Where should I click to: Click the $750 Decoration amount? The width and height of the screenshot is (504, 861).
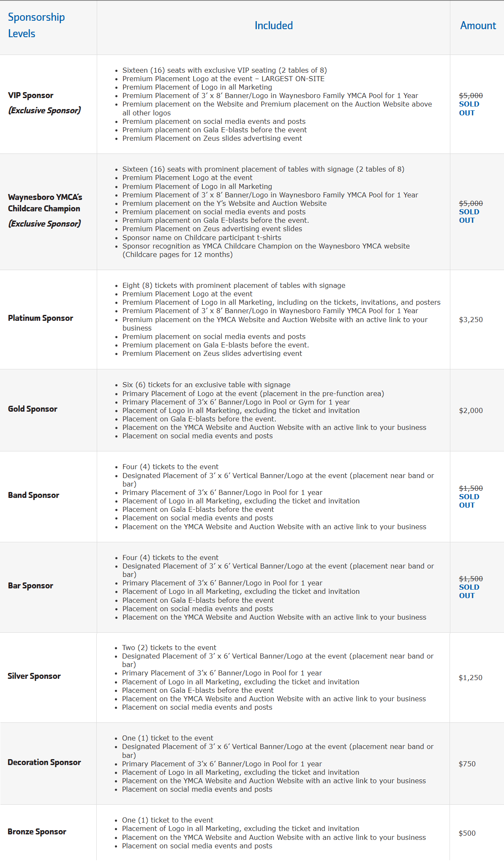click(467, 764)
